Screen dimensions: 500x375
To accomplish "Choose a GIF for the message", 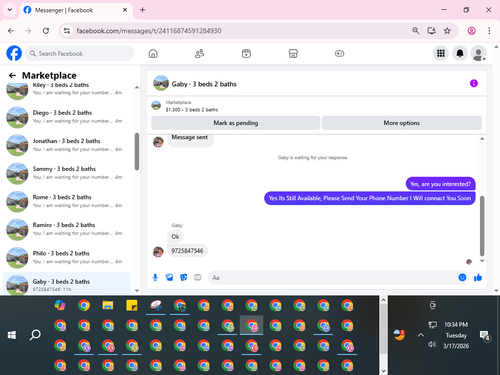I will coord(198,277).
